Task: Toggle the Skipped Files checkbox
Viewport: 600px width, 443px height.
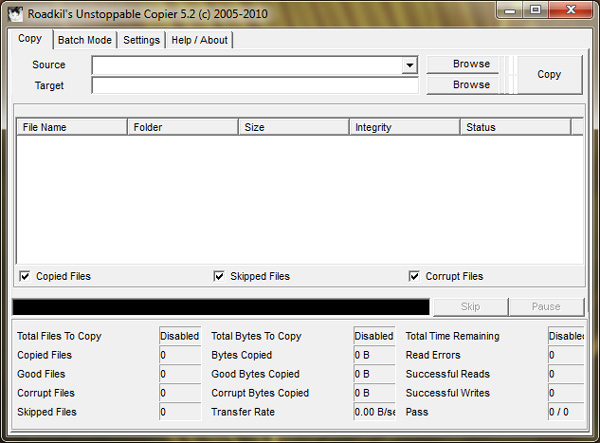Action: (219, 276)
